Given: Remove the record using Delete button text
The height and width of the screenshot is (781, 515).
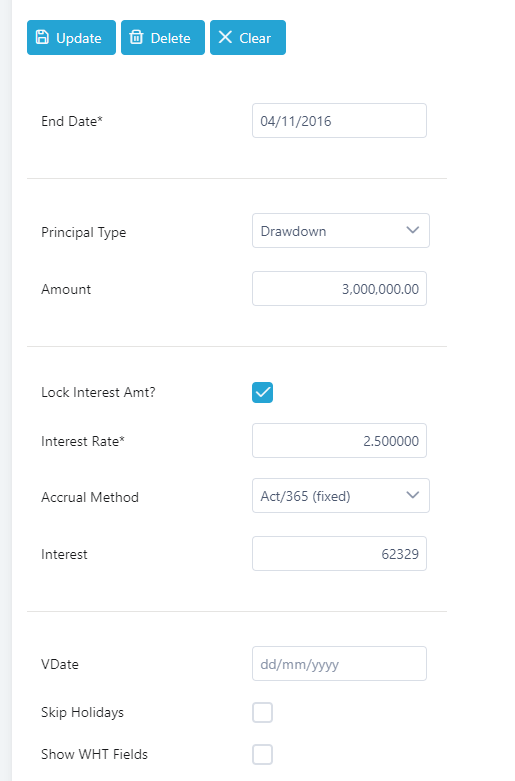Looking at the screenshot, I should [x=170, y=38].
